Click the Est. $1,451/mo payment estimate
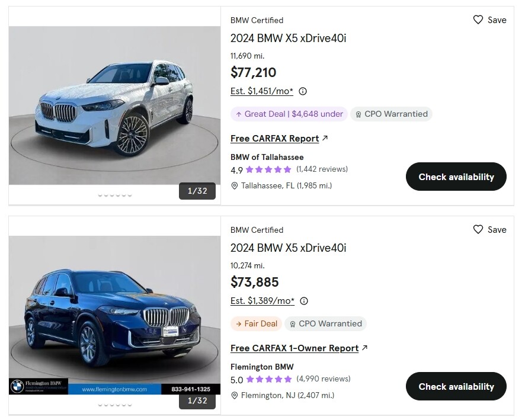 click(x=261, y=91)
